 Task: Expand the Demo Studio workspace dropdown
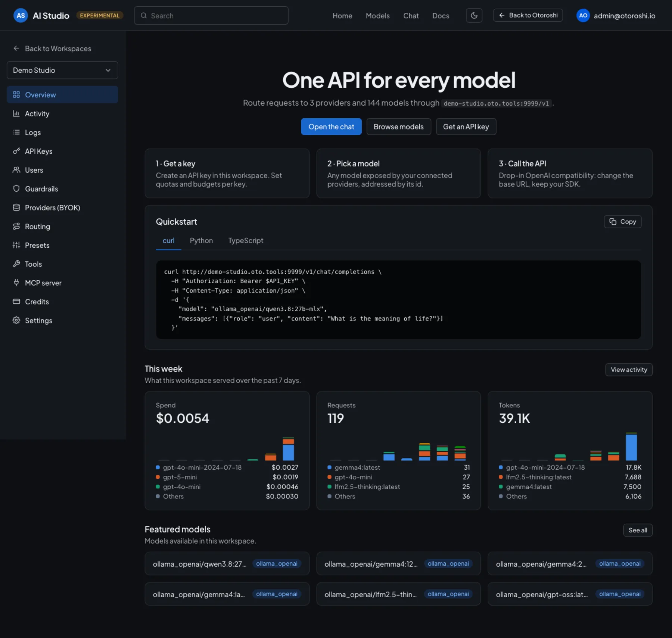point(62,70)
